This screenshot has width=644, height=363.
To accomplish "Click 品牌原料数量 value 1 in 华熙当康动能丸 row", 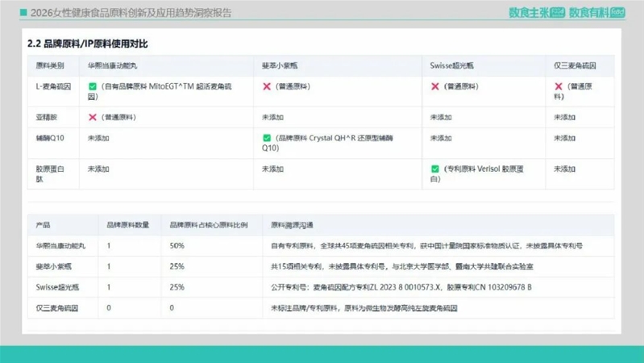I will pyautogui.click(x=109, y=246).
